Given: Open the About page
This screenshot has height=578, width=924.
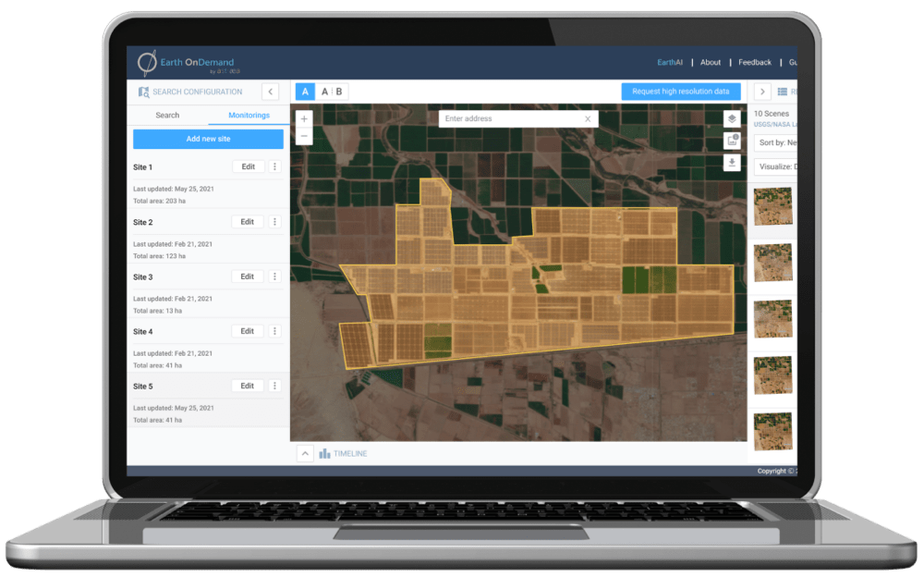Looking at the screenshot, I should pyautogui.click(x=711, y=63).
